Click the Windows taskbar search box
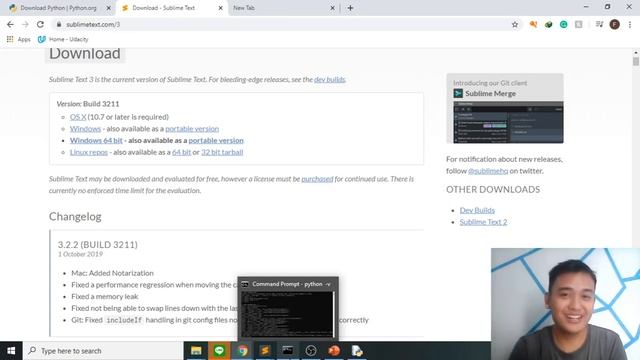640x360 pixels. pos(103,351)
